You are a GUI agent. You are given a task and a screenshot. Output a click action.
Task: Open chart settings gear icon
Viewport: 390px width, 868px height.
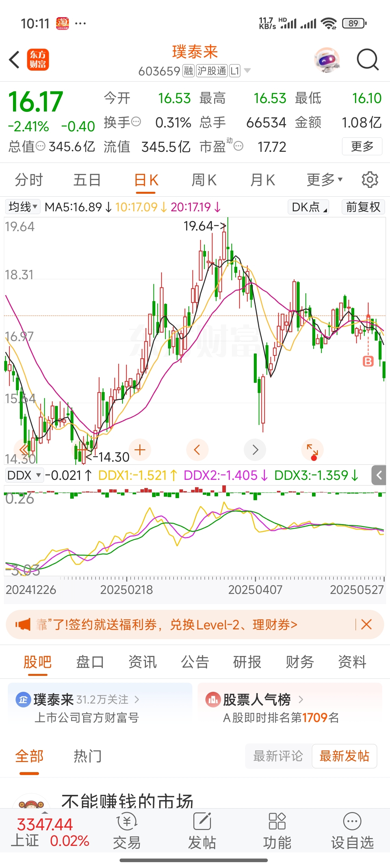tap(370, 179)
